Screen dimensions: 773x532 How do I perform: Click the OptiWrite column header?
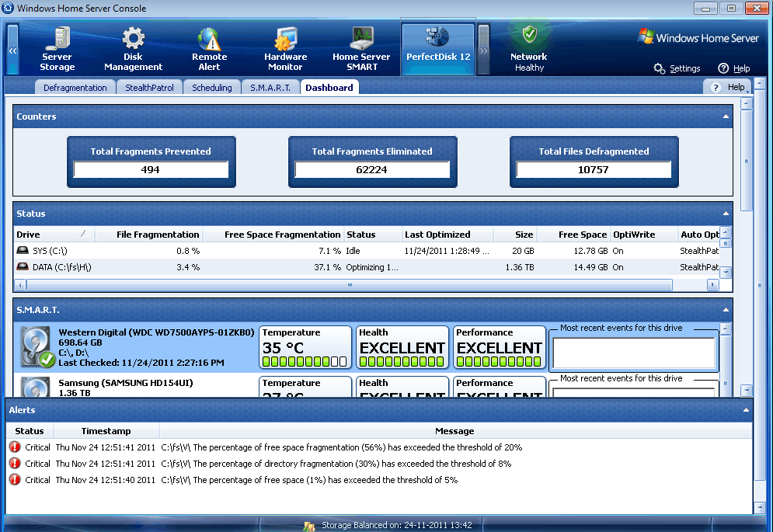[x=644, y=235]
